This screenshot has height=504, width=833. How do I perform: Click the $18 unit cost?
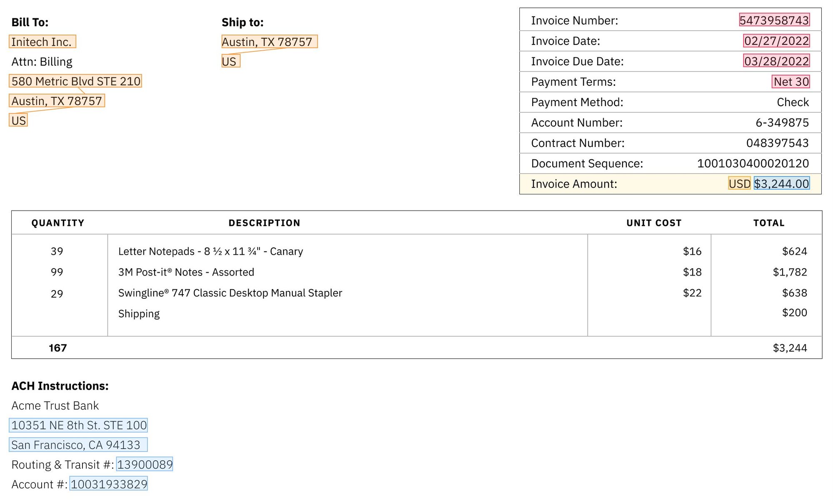point(692,272)
